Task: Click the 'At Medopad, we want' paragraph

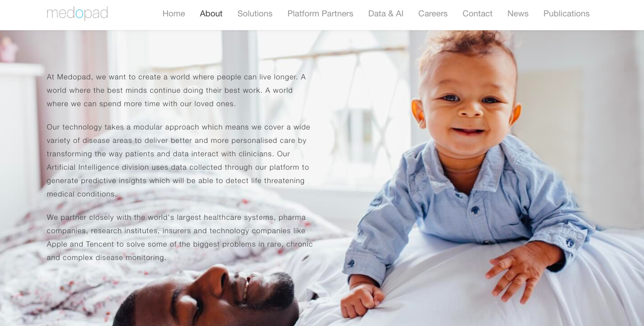Action: point(176,90)
